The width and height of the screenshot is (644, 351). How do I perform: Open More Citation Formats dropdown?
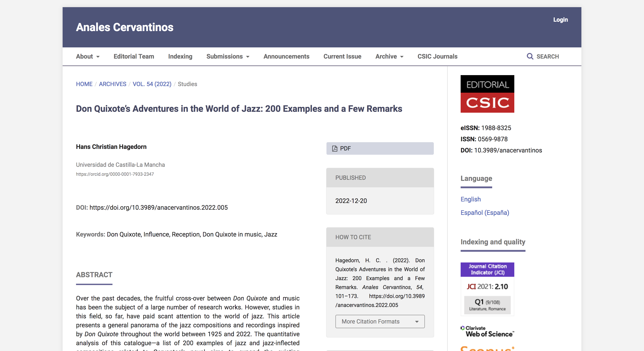pyautogui.click(x=380, y=321)
